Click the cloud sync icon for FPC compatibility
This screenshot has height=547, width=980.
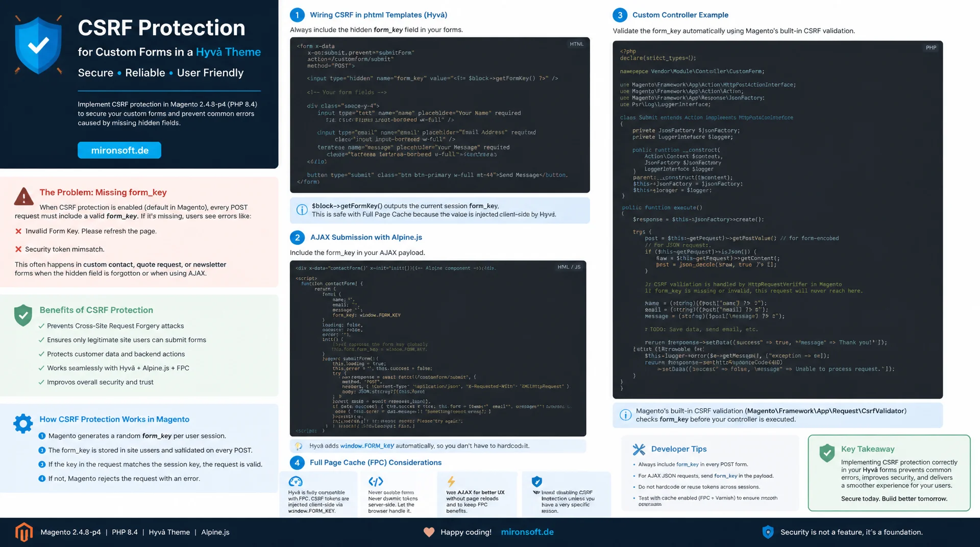(296, 481)
